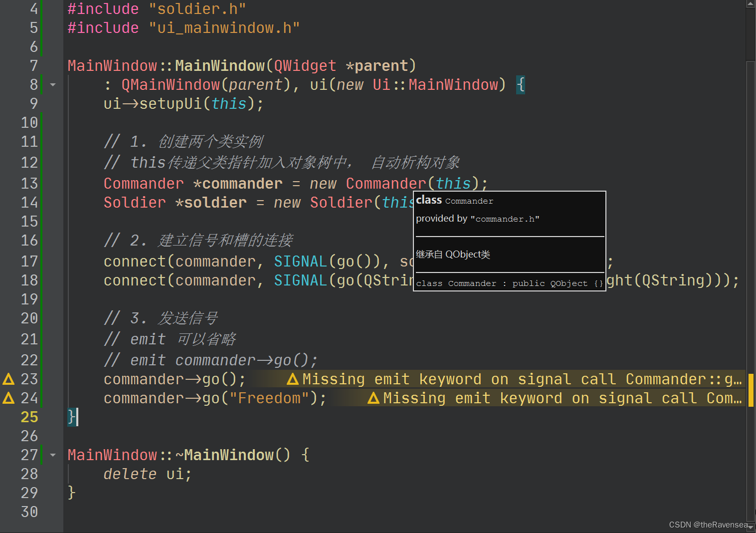This screenshot has width=756, height=533.
Task: Collapse the destructor fold arrow at line 27
Action: [53, 455]
